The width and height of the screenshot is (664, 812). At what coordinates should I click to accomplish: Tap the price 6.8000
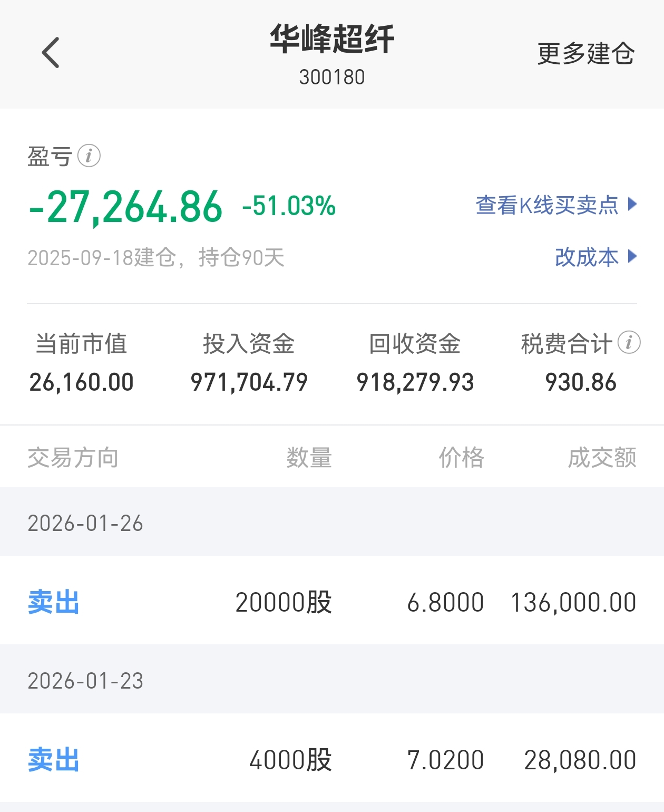tap(445, 603)
